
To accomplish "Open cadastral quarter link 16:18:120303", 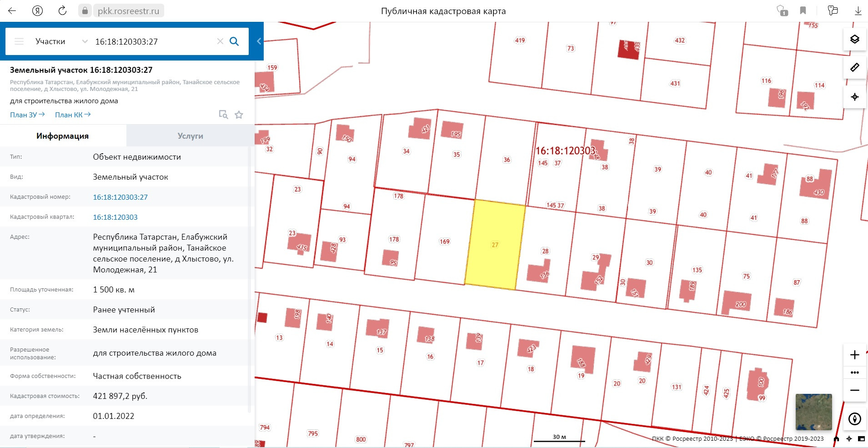I will coord(115,217).
